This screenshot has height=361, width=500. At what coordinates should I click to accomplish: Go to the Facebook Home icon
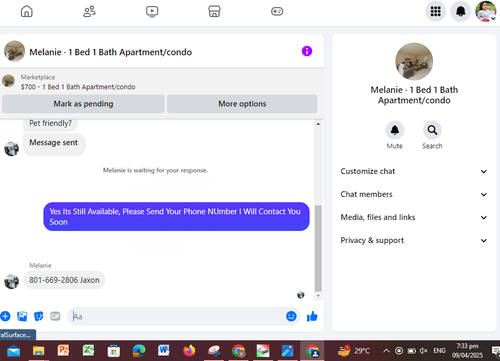coord(27,11)
